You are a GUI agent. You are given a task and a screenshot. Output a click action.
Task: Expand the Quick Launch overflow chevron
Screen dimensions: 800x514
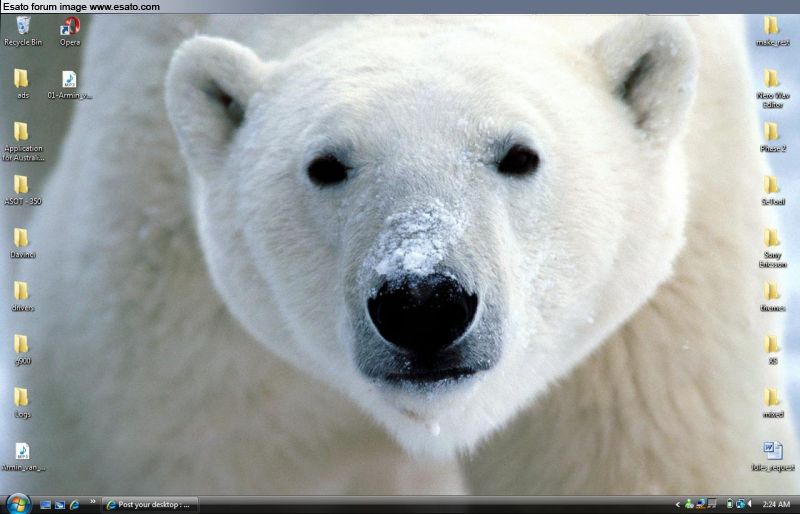[93, 502]
